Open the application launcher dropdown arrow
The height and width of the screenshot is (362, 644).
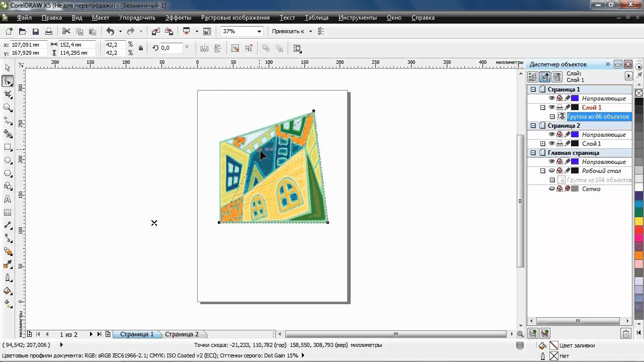click(x=197, y=31)
